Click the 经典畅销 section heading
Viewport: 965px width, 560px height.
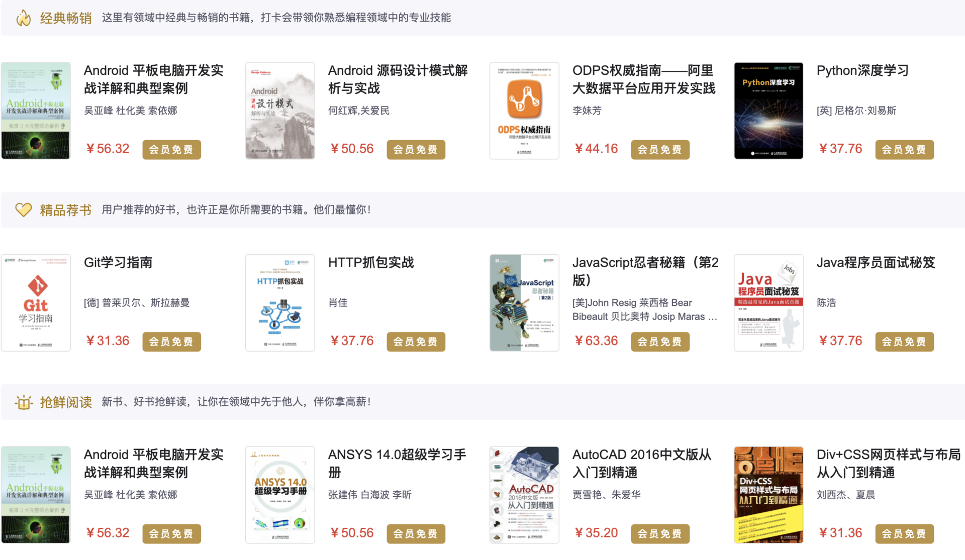(66, 18)
